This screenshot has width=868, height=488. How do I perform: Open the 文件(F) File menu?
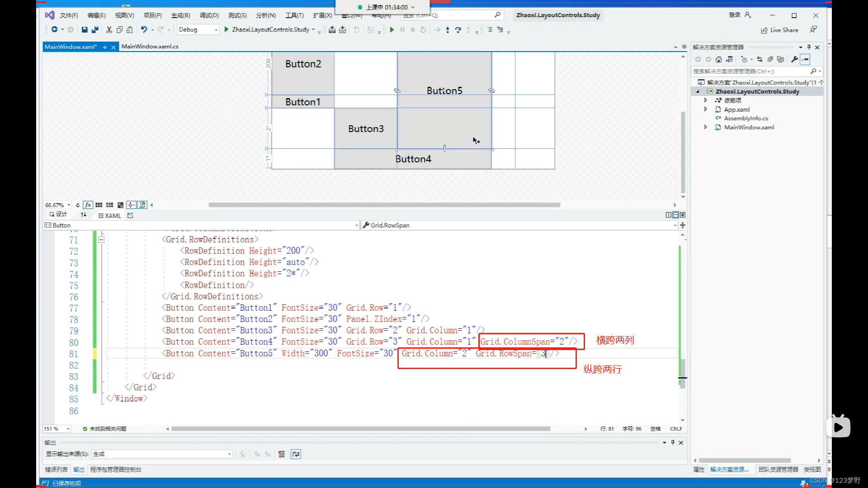pos(69,15)
